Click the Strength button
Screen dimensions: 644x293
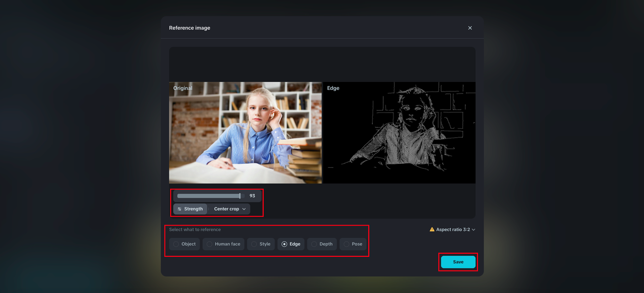[x=190, y=209]
